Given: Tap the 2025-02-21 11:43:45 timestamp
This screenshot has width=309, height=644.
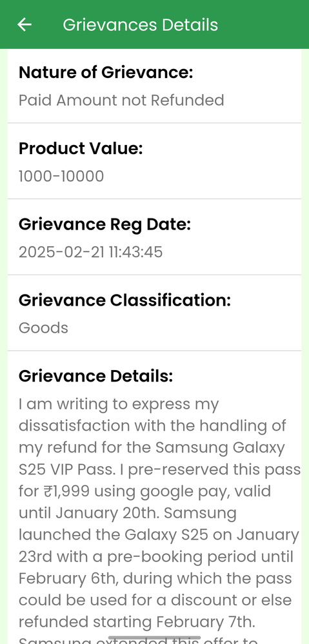Looking at the screenshot, I should pyautogui.click(x=91, y=252).
